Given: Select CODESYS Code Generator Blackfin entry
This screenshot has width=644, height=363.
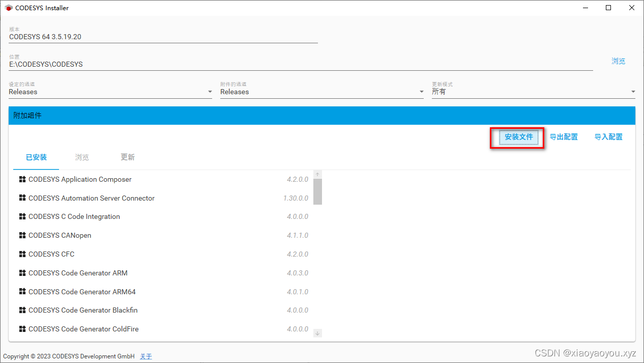Looking at the screenshot, I should 163,310.
